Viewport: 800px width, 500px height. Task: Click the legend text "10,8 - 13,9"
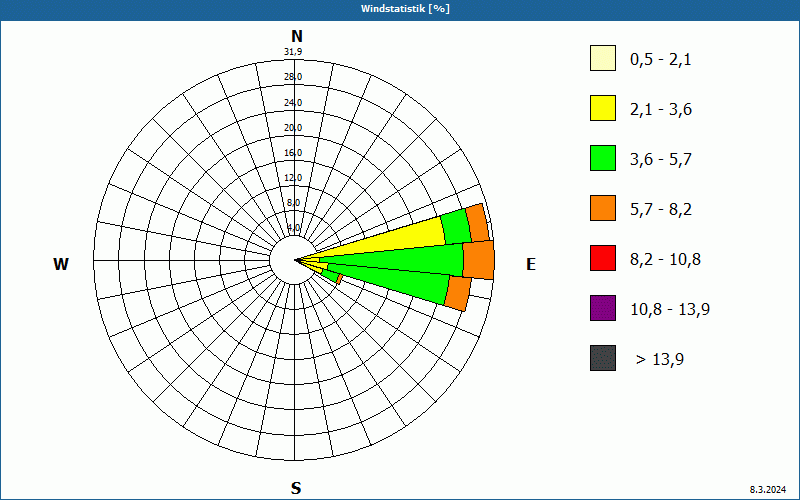[670, 310]
